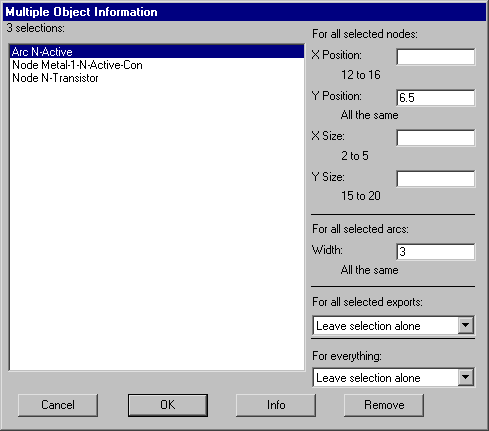489x431 pixels.
Task: Click the '12 to 16' X position range text
Action: (361, 75)
